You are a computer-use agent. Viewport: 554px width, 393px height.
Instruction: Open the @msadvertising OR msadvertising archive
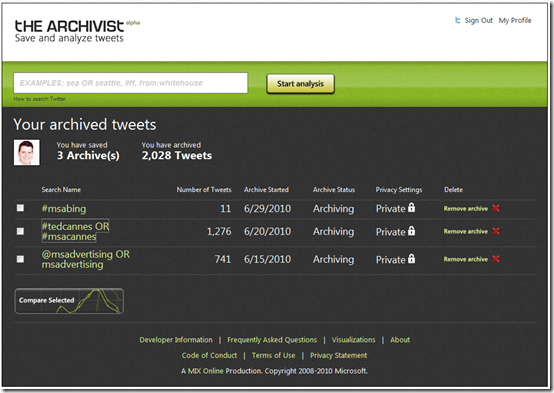click(x=86, y=259)
